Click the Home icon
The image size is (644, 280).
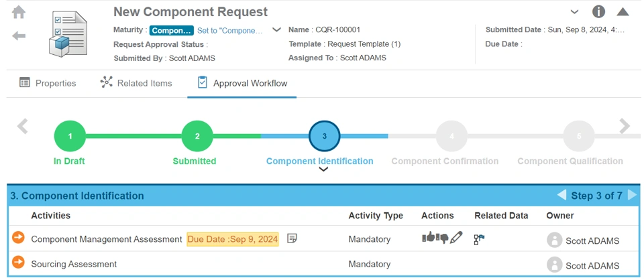(19, 13)
